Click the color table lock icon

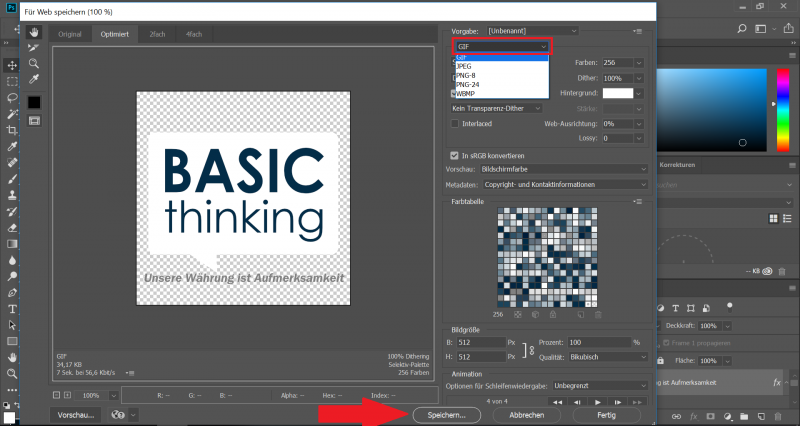tap(553, 315)
